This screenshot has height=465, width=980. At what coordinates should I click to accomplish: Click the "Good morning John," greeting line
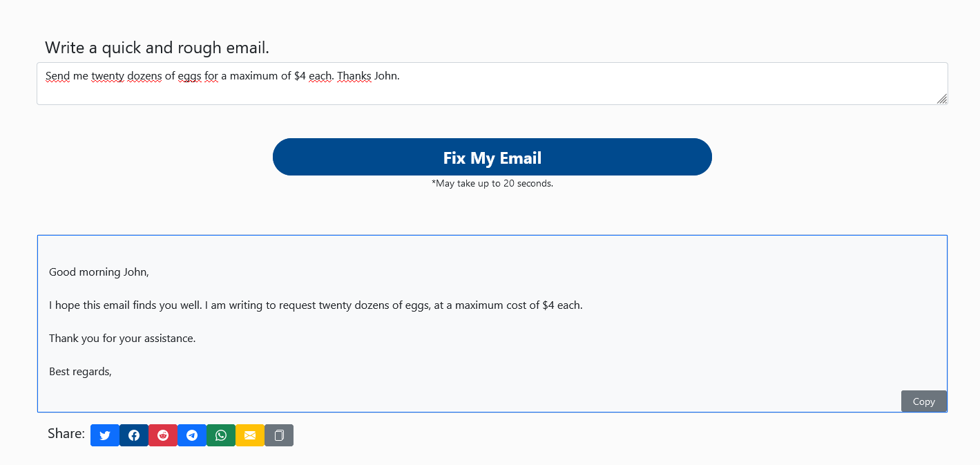tap(99, 272)
